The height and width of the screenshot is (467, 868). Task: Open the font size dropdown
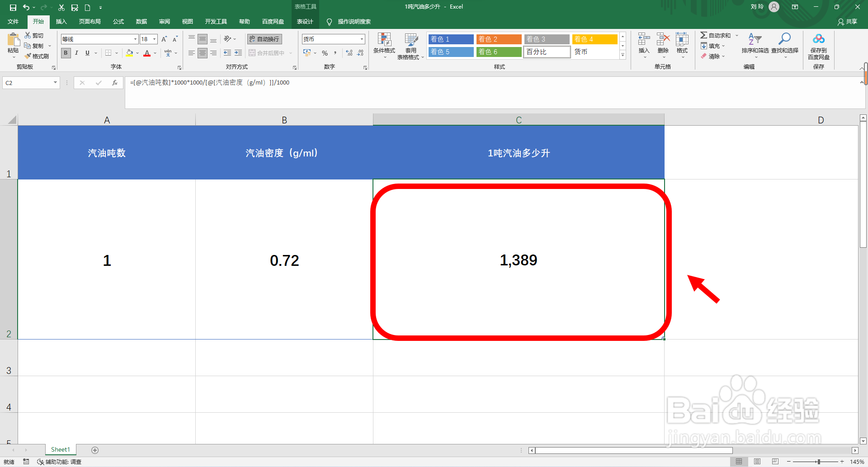(154, 39)
